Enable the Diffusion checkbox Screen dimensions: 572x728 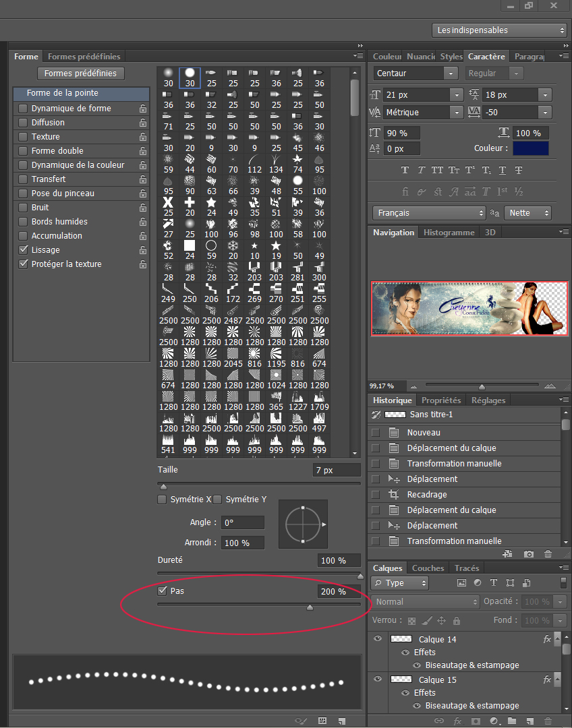(x=24, y=123)
